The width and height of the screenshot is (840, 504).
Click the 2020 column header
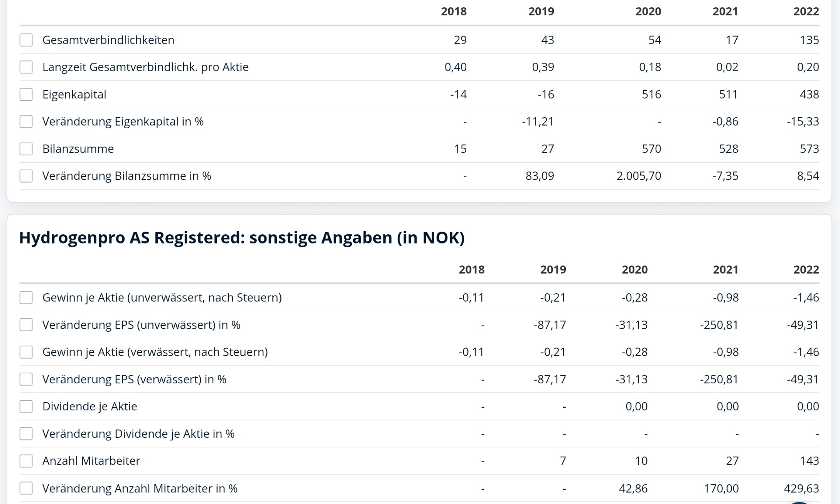[648, 12]
